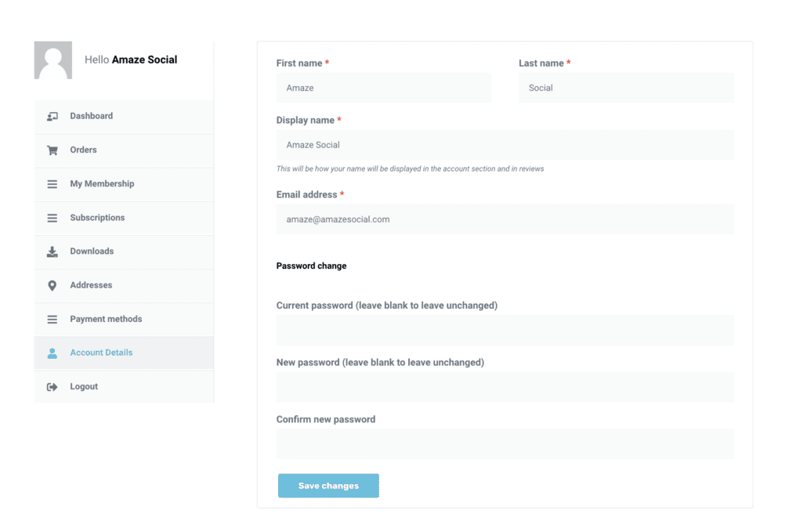Click the Current password field

click(505, 331)
